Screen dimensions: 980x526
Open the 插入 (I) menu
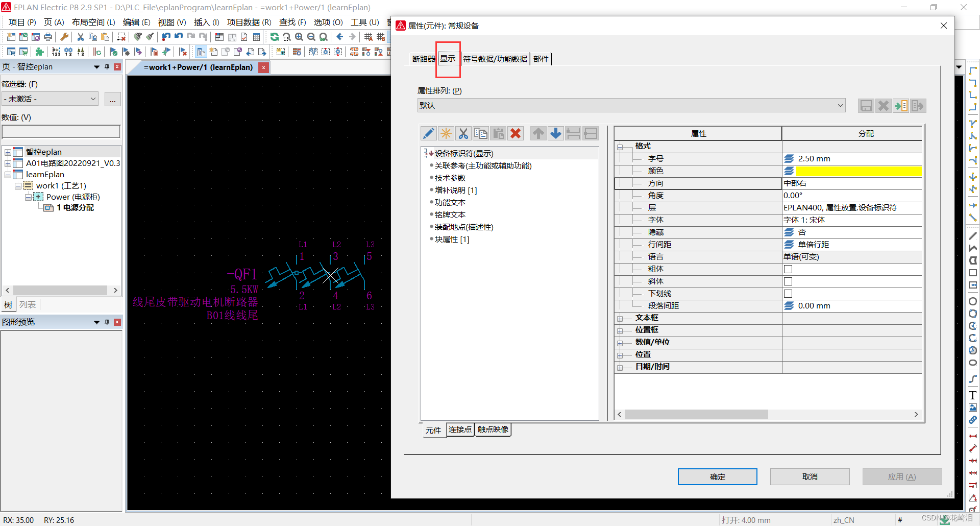point(207,22)
